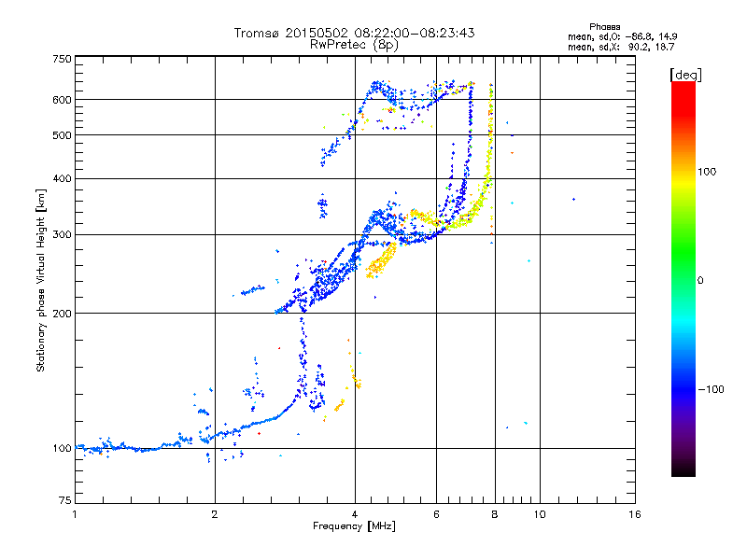Click the colorbar label '100'
This screenshot has width=747, height=560.
[x=707, y=172]
